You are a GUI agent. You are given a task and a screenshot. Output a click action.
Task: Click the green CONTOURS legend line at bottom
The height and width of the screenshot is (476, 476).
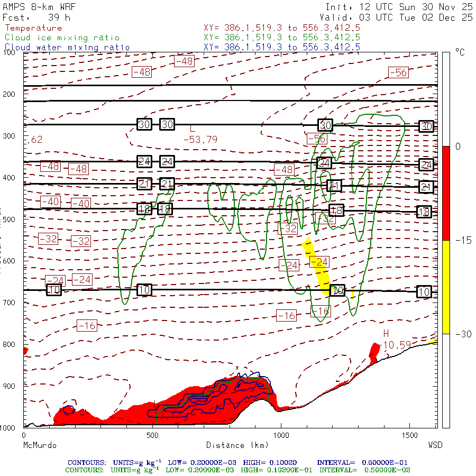(237, 470)
